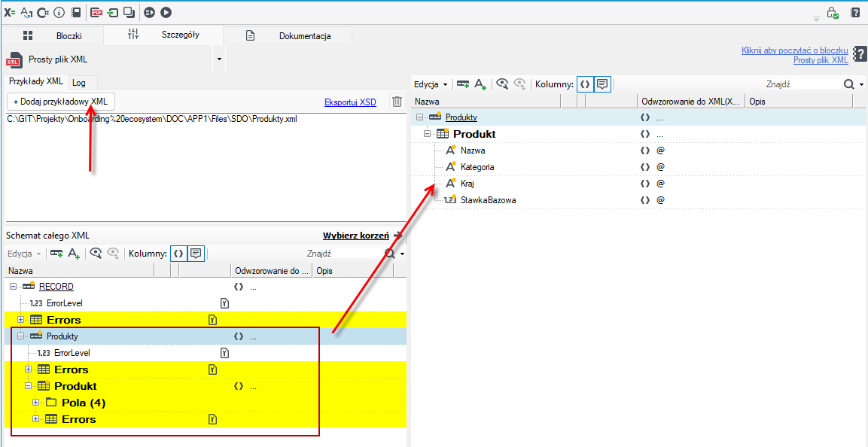The image size is (868, 447).
Task: Select the StawkaBazowa field row
Action: click(638, 200)
